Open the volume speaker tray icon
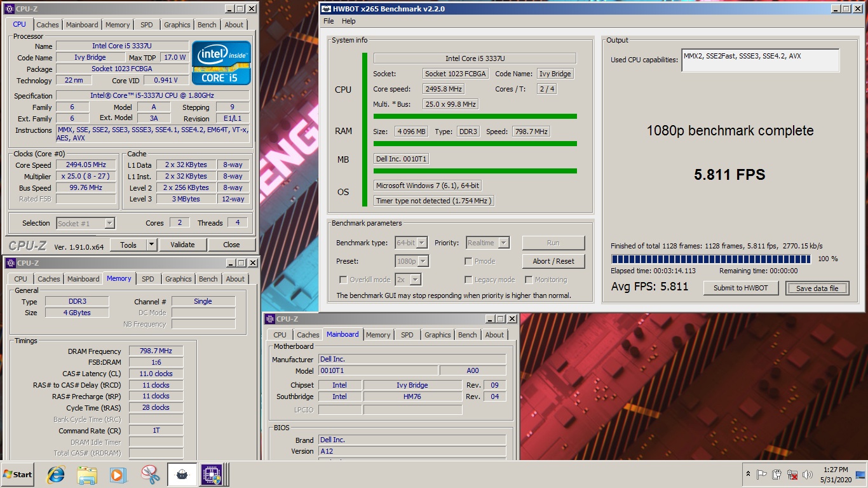The image size is (868, 488). pos(808,475)
